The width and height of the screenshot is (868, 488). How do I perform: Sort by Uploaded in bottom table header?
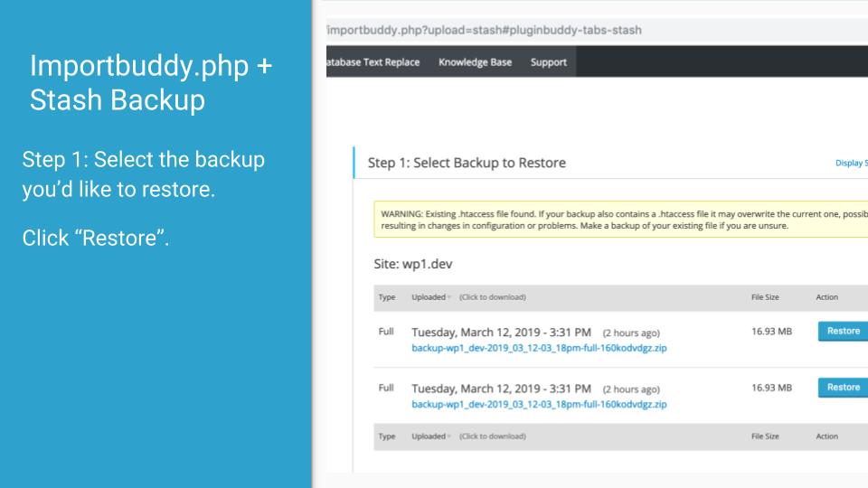pyautogui.click(x=430, y=436)
